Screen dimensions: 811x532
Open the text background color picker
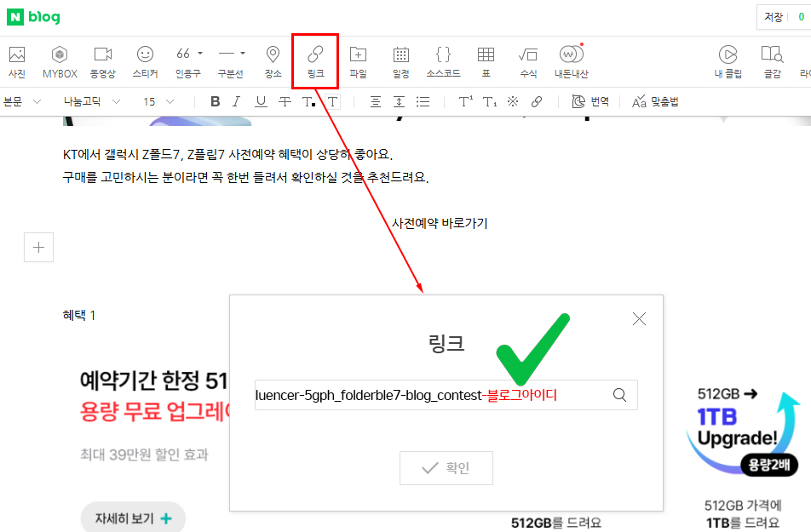(332, 102)
